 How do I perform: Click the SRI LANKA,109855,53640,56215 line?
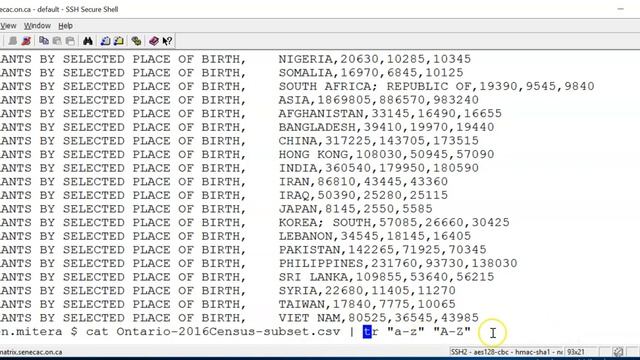tap(387, 277)
